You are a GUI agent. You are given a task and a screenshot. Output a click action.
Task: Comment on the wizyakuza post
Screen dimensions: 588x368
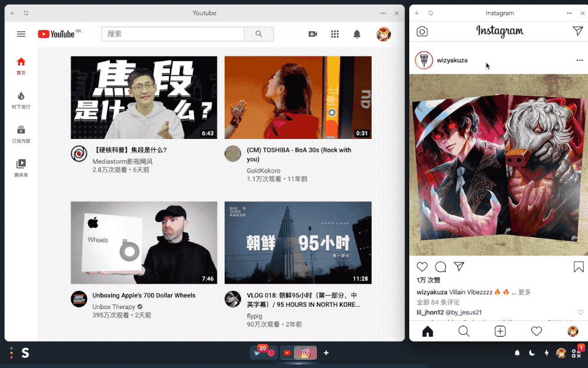point(440,267)
